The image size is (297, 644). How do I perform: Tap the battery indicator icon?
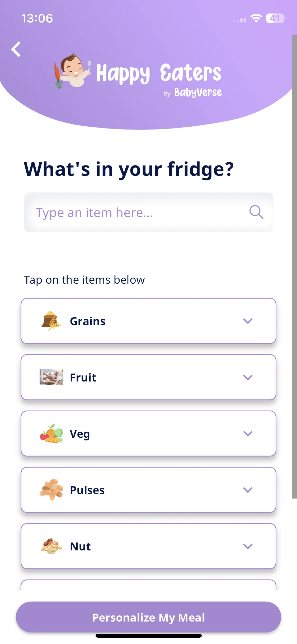(276, 18)
